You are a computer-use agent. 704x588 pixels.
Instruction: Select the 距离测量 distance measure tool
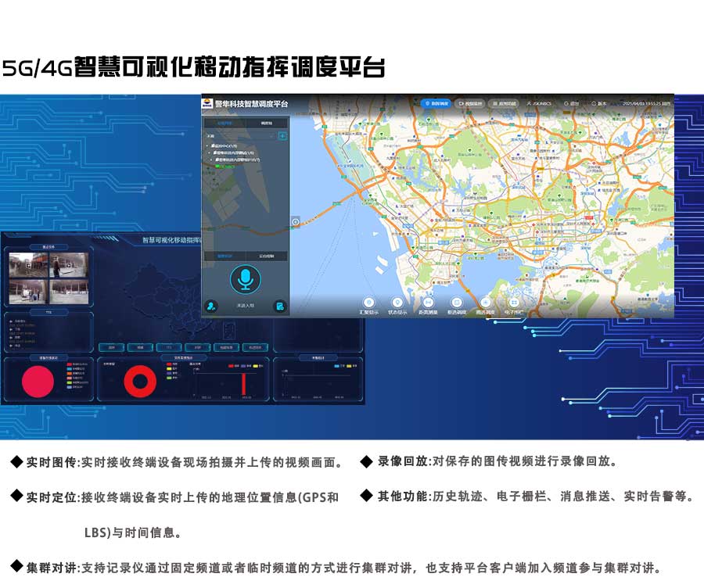tap(428, 303)
